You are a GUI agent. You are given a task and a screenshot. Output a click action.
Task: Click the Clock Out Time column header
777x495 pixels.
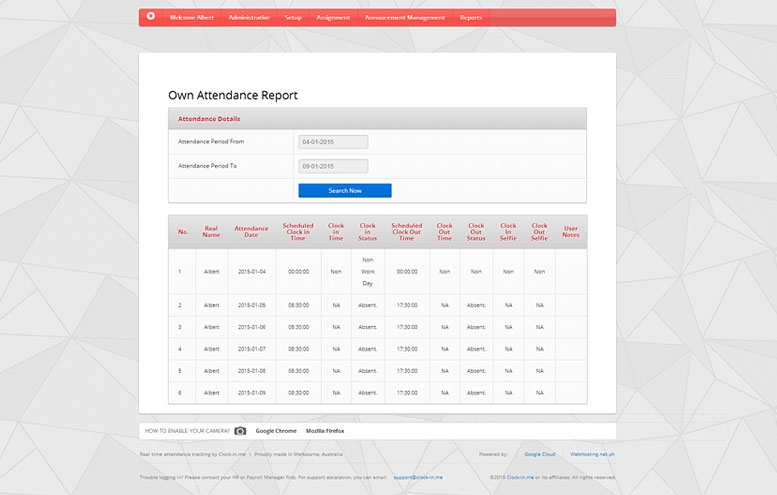tap(444, 232)
